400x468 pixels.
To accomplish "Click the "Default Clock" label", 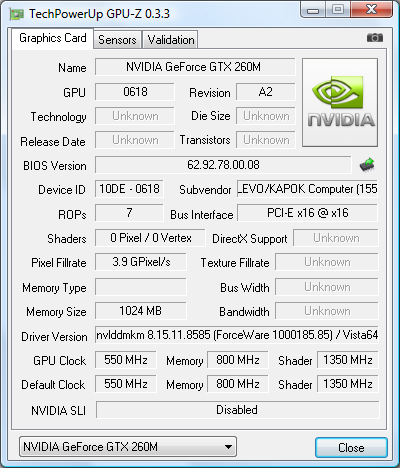I will point(53,385).
